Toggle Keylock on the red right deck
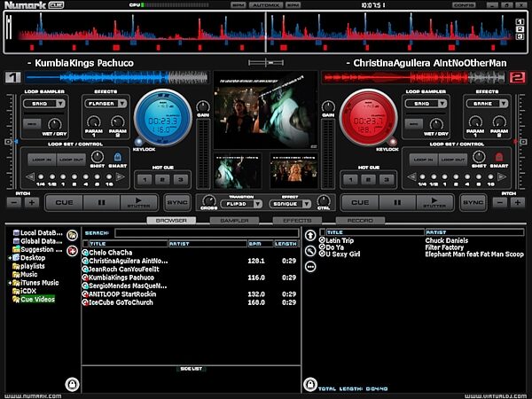 (x=393, y=141)
